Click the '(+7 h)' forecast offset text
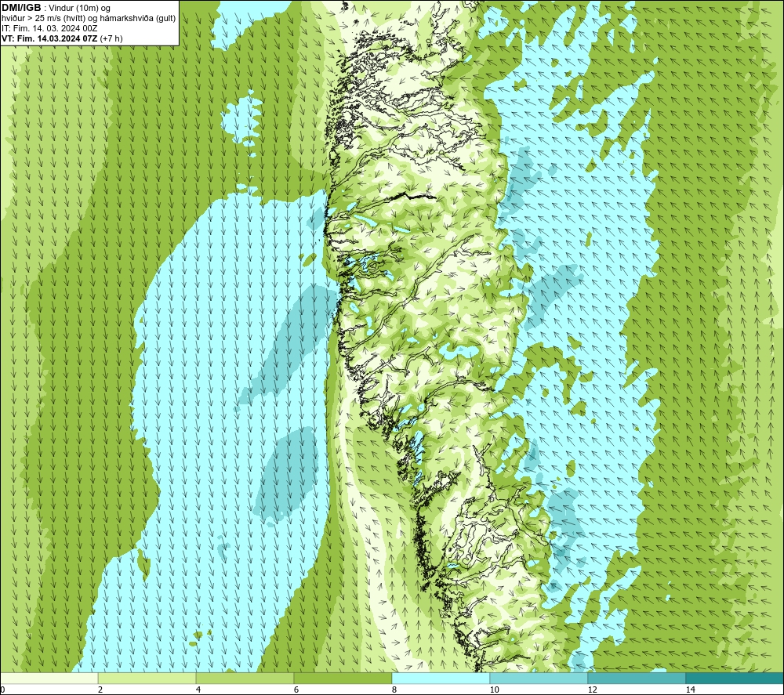Image resolution: width=784 pixels, height=695 pixels. click(111, 38)
